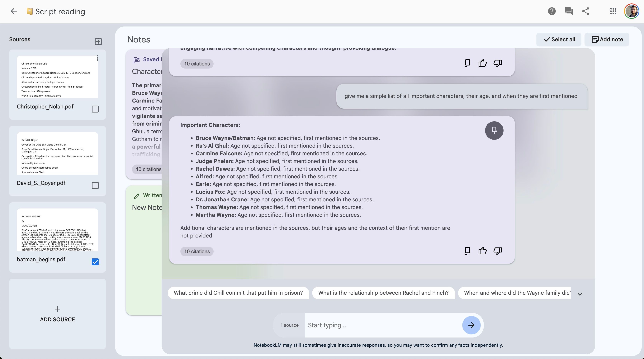Pin the Important Characters response

coord(494,130)
